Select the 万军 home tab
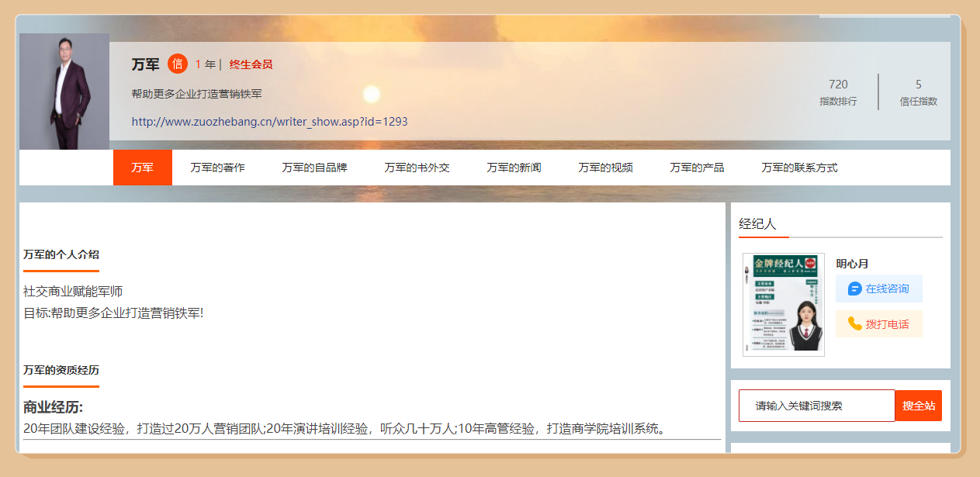This screenshot has height=477, width=980. (143, 168)
